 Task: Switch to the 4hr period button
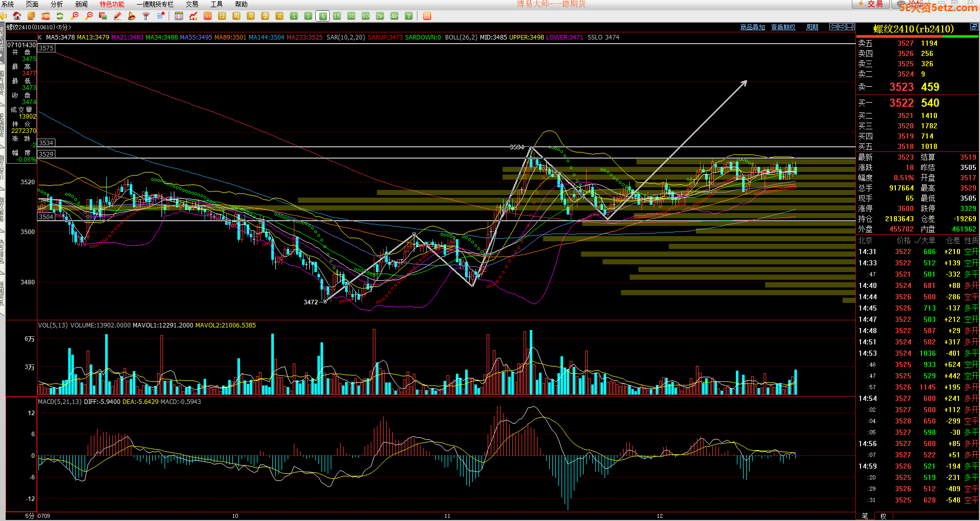point(394,16)
